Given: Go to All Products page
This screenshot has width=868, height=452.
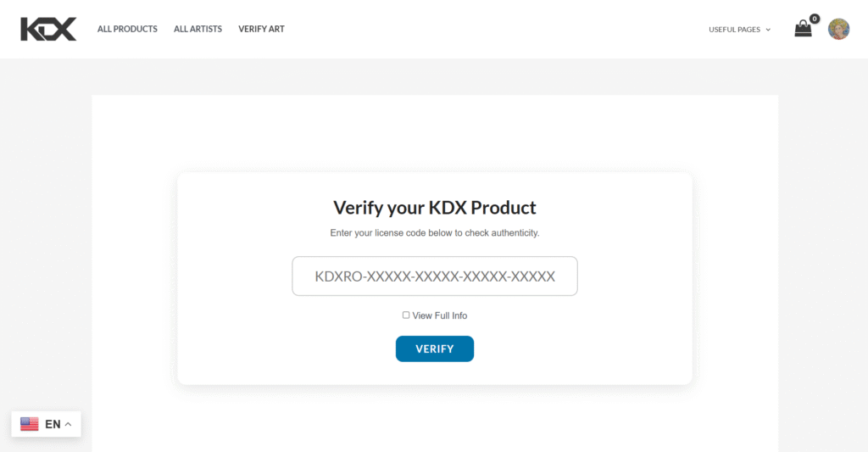Looking at the screenshot, I should pos(127,29).
